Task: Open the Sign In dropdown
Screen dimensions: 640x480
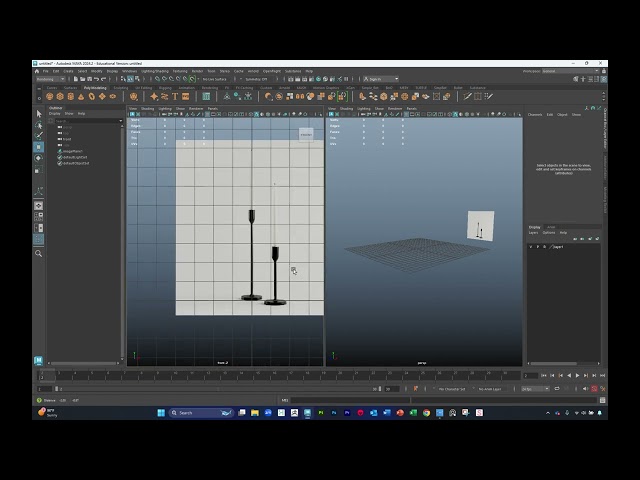Action: click(381, 79)
